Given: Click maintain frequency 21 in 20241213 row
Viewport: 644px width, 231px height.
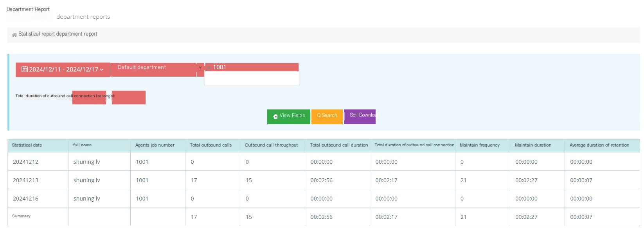Looking at the screenshot, I should 463,180.
